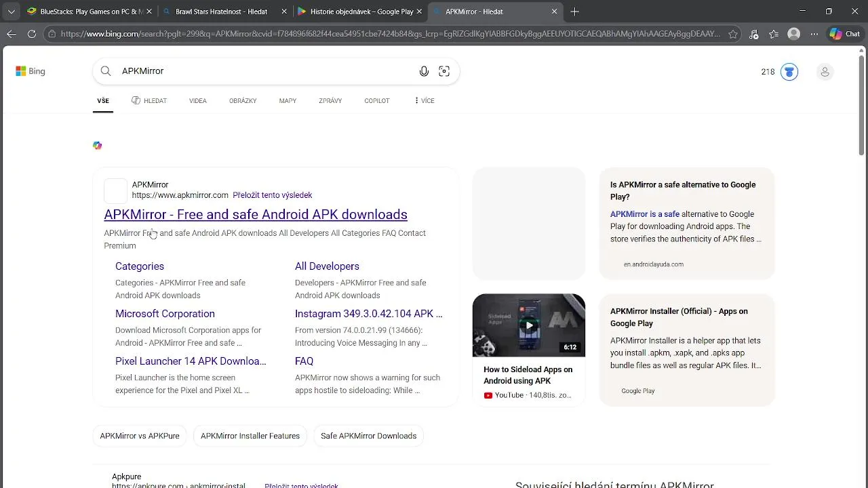Click the search magnifier icon
This screenshot has height=488, width=868.
click(x=106, y=71)
